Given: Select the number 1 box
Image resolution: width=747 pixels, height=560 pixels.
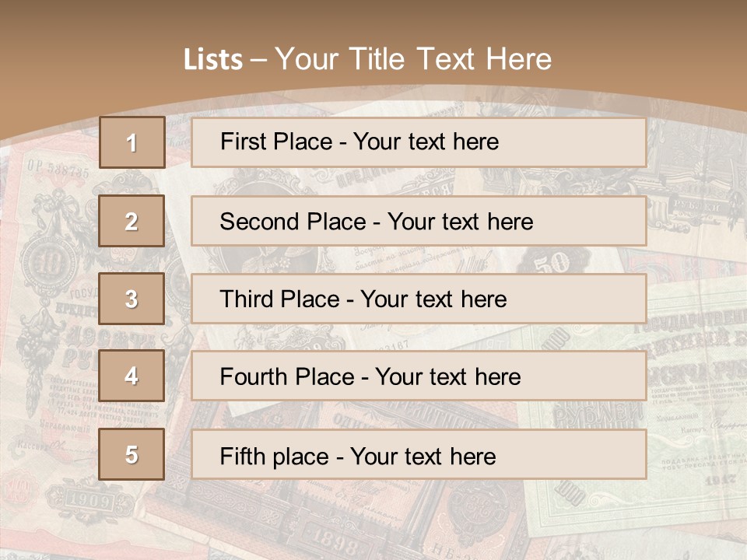Looking at the screenshot, I should click(132, 142).
